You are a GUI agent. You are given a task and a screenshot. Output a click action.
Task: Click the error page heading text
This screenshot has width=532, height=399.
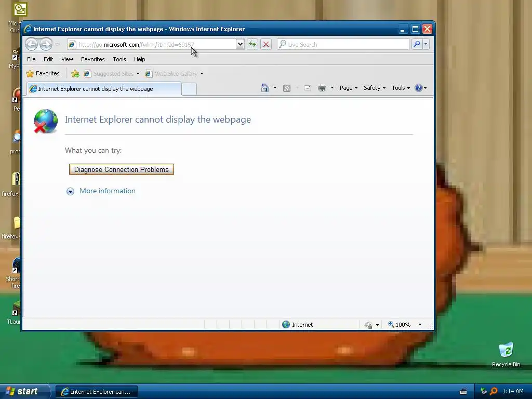pyautogui.click(x=158, y=119)
